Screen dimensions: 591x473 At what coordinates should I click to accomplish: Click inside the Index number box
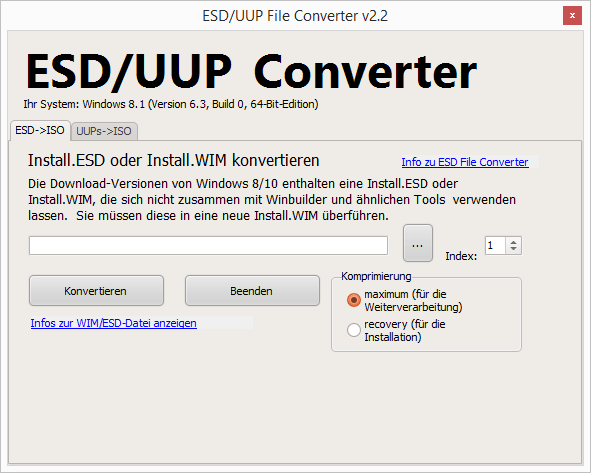pyautogui.click(x=495, y=246)
